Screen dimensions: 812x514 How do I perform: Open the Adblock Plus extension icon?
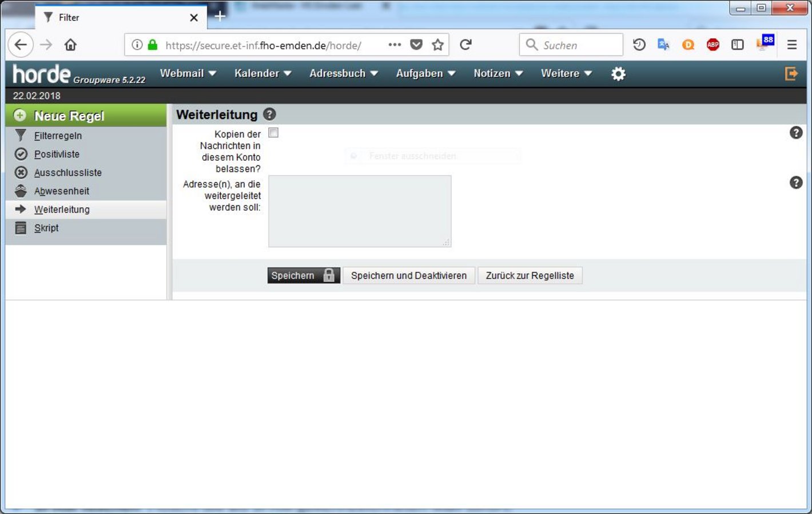(713, 45)
